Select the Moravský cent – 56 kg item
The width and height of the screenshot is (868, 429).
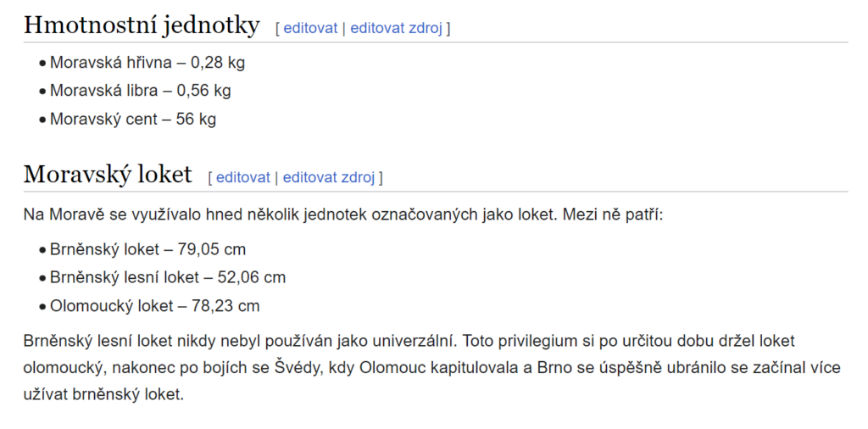point(133,119)
